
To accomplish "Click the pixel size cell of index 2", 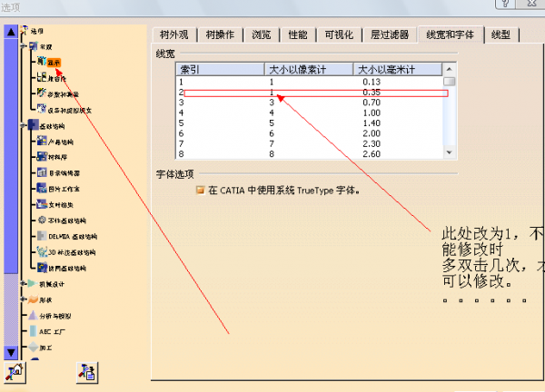I will click(x=272, y=93).
